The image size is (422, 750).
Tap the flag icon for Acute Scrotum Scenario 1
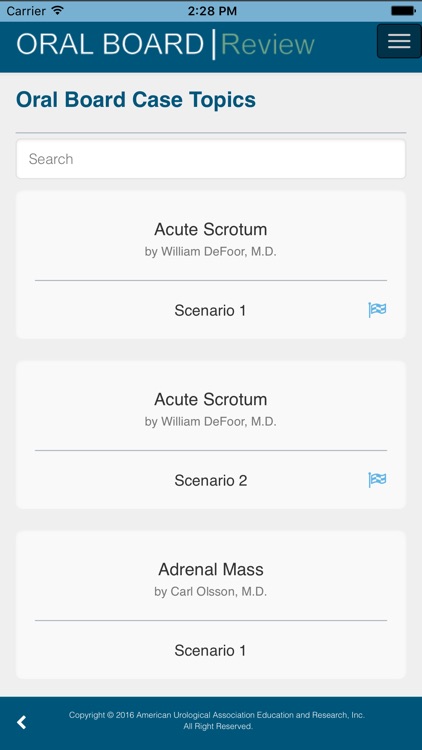(377, 310)
